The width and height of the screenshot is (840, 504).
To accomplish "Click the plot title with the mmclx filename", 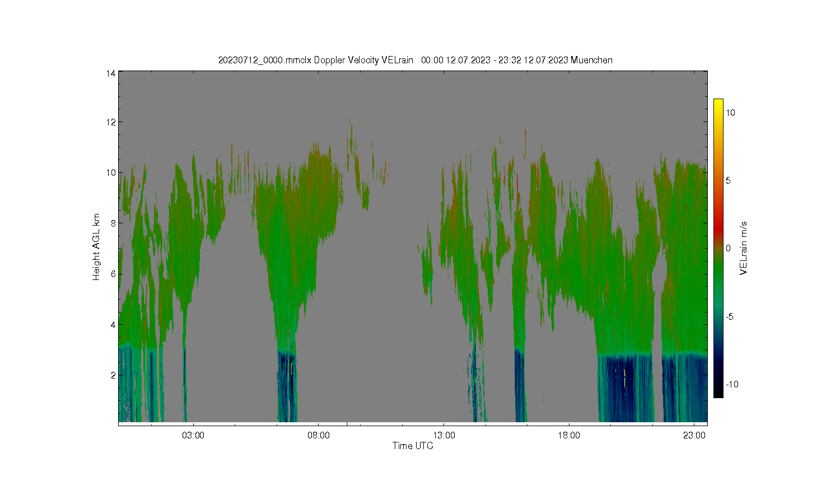I will point(415,60).
